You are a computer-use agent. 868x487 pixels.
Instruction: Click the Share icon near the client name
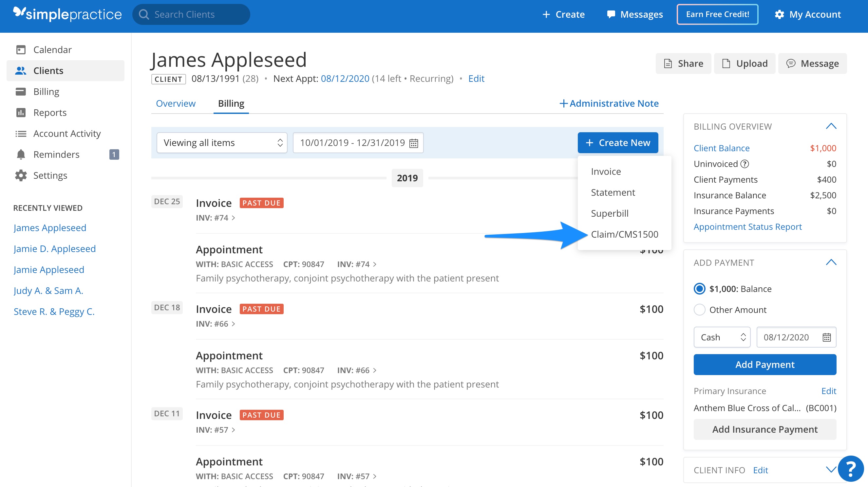click(x=669, y=63)
